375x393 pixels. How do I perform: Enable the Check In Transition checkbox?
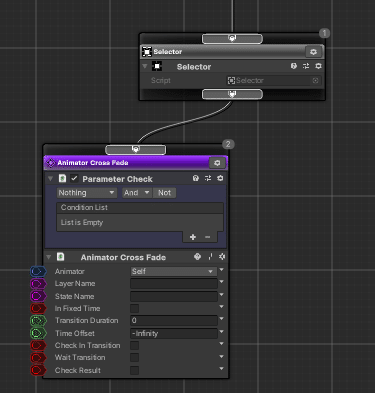134,345
